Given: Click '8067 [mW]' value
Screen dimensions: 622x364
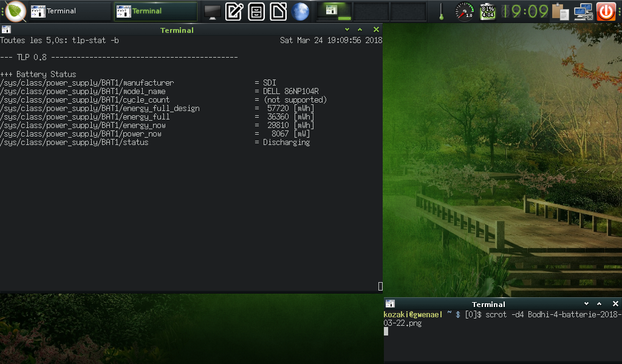Looking at the screenshot, I should [x=290, y=134].
